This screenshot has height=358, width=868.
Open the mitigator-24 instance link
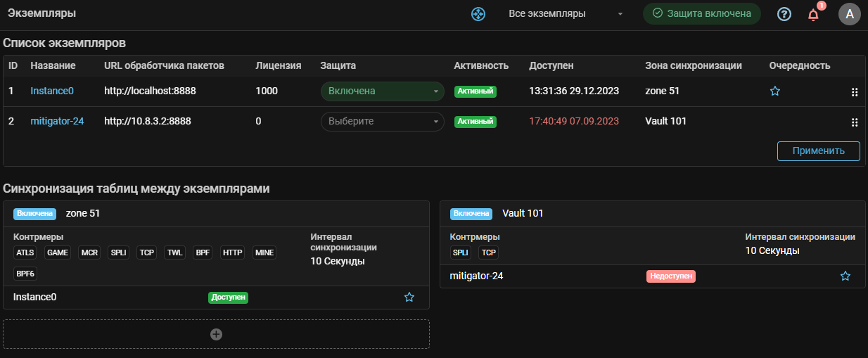57,121
